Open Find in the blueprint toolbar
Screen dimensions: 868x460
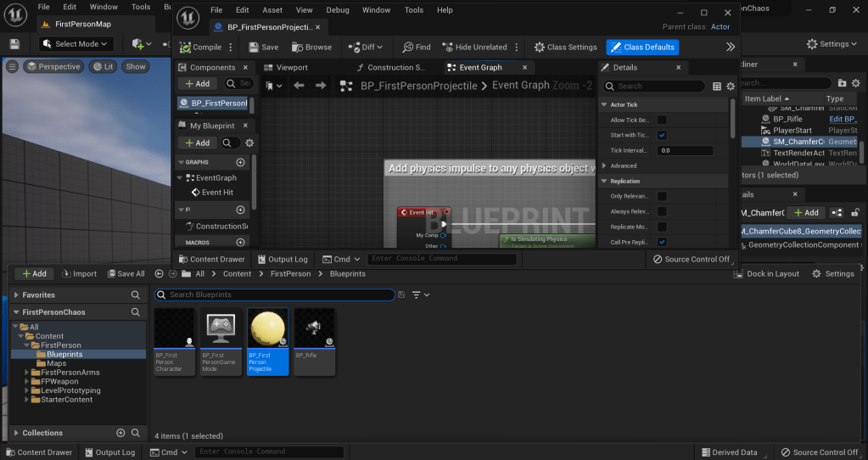[416, 48]
